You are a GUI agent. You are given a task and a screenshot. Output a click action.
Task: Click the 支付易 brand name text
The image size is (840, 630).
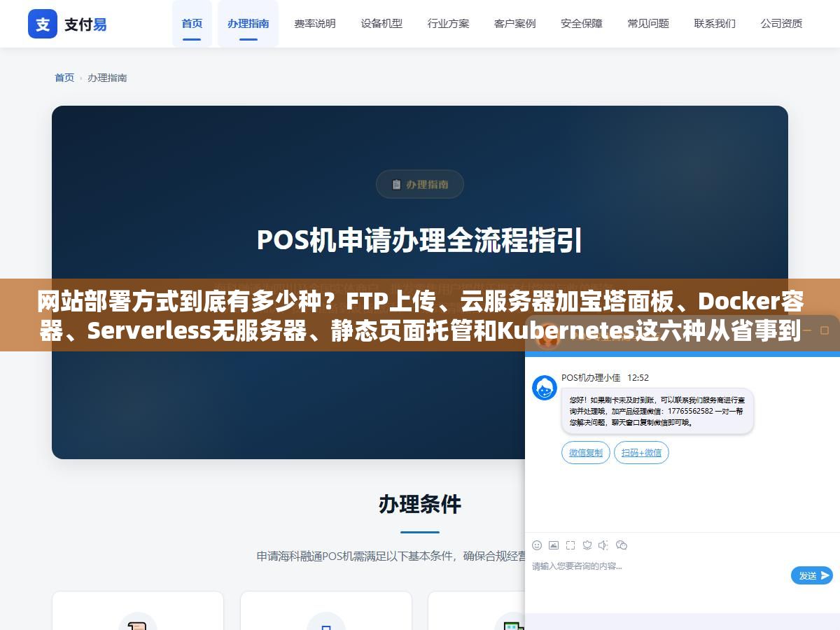pos(85,24)
